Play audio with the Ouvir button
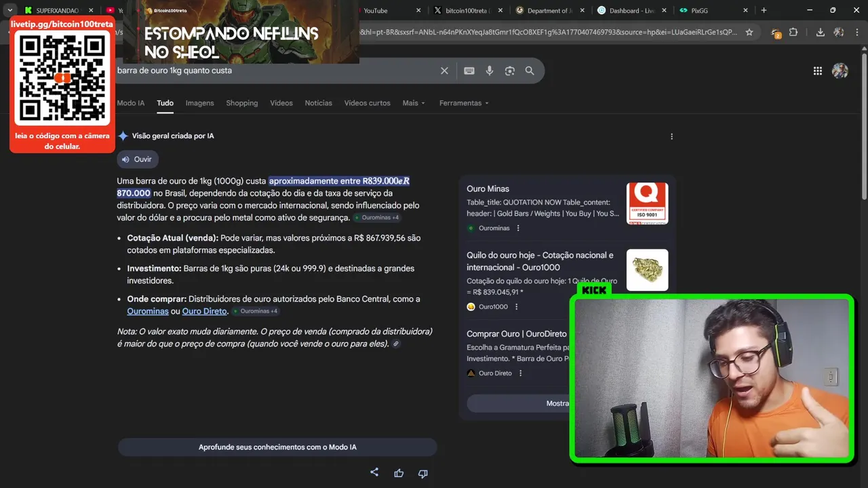Viewport: 868px width, 488px height. click(137, 159)
